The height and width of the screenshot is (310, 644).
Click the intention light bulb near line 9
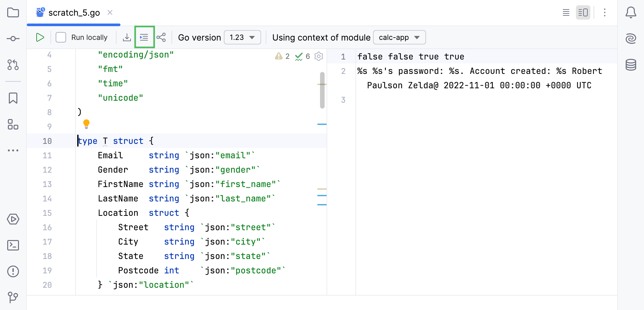(x=86, y=124)
